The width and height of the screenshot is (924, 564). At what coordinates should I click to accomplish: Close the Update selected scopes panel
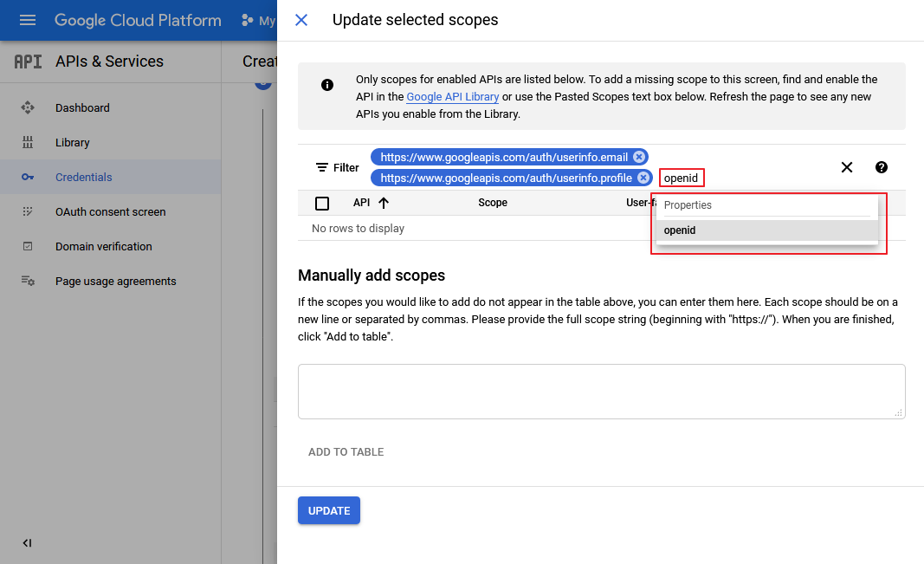[301, 20]
